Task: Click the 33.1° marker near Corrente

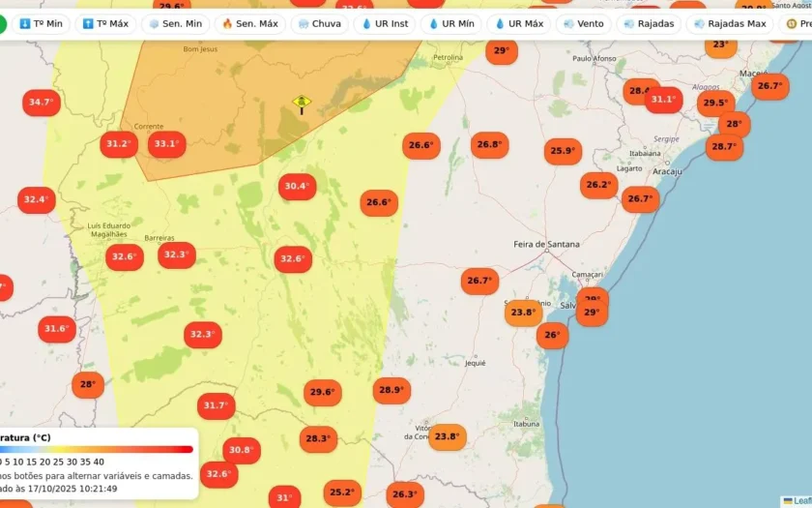Action: pos(166,143)
